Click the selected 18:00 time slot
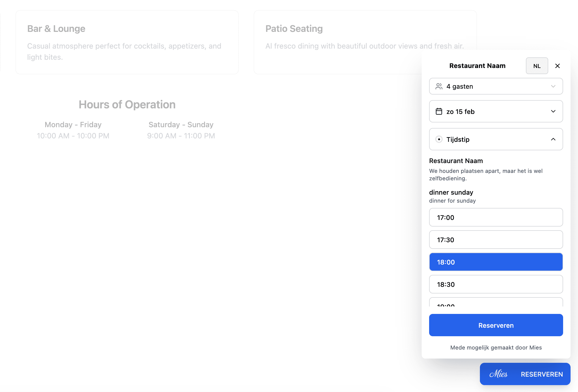The image size is (578, 392). click(496, 262)
